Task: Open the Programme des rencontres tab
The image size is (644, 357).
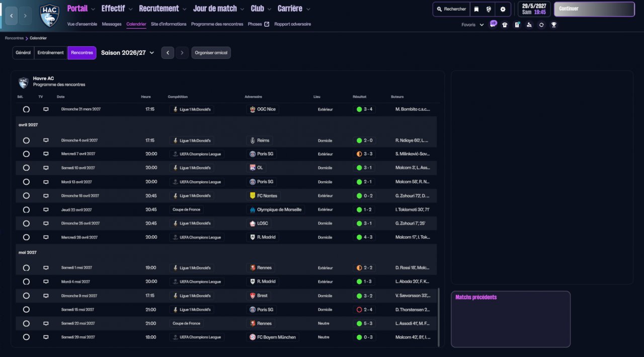Action: 217,24
